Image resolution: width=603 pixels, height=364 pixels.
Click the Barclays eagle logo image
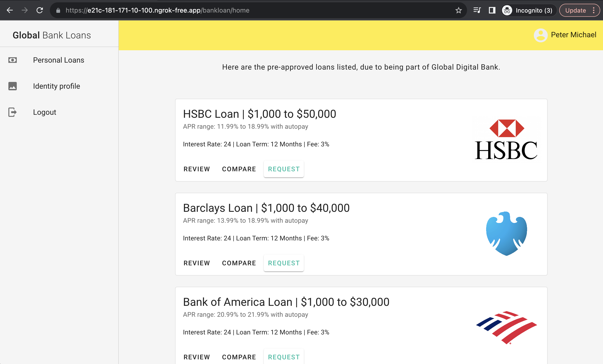(506, 234)
